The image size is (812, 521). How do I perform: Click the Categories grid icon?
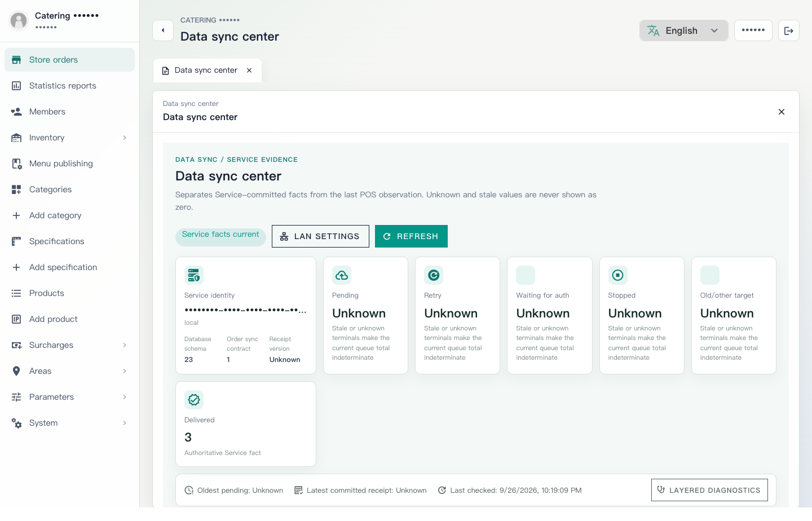point(16,189)
